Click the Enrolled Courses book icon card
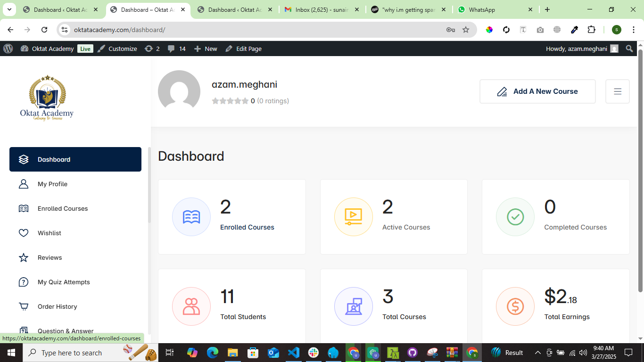The height and width of the screenshot is (362, 644). (x=191, y=217)
